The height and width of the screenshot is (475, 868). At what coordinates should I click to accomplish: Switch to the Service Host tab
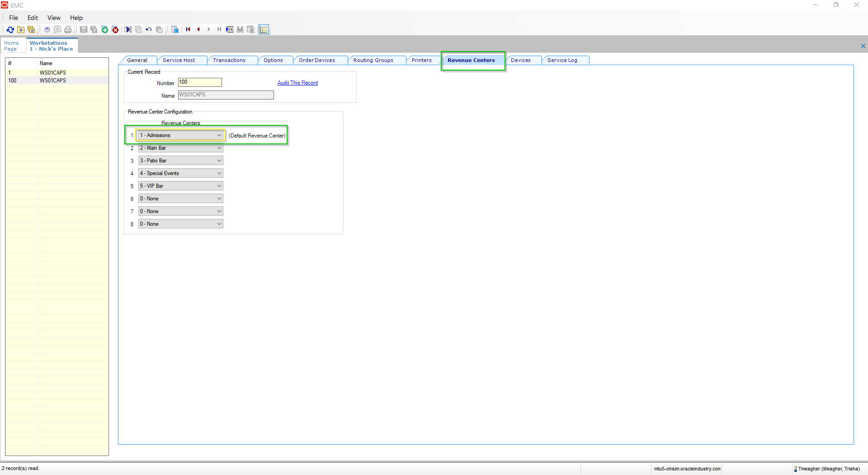click(179, 60)
